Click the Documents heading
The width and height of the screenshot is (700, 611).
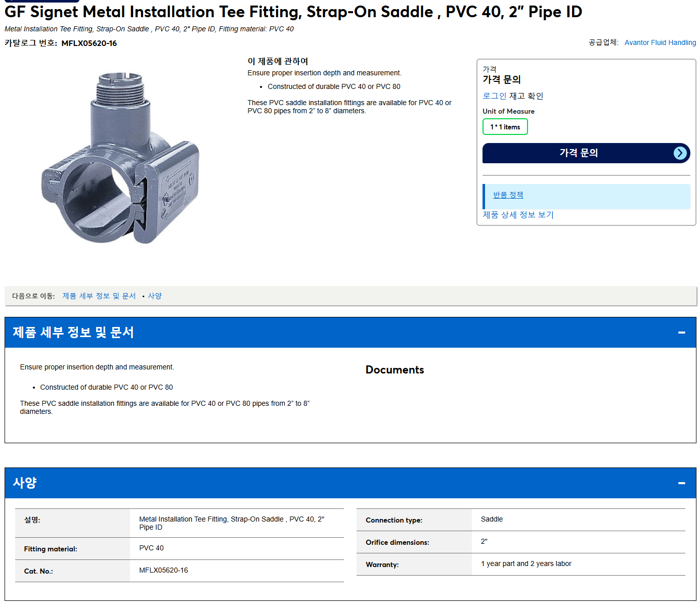(x=395, y=370)
